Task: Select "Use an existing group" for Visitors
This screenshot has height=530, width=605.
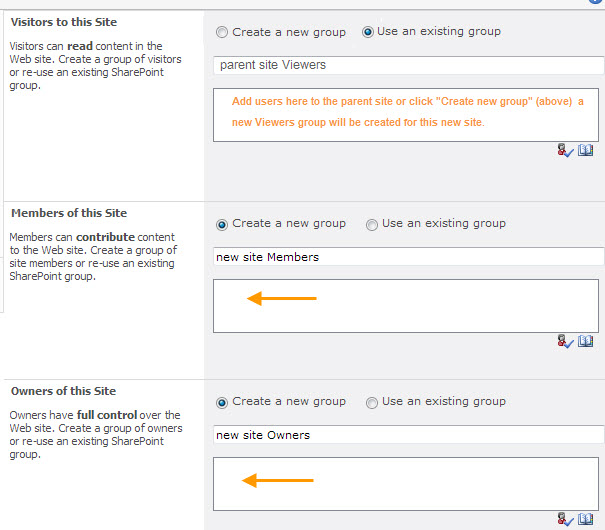Action: coord(368,32)
